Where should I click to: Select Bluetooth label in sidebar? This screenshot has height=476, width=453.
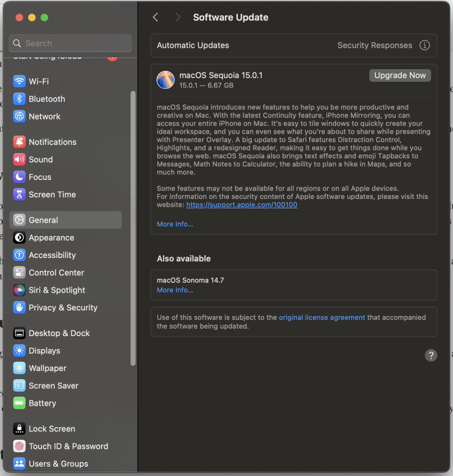47,99
